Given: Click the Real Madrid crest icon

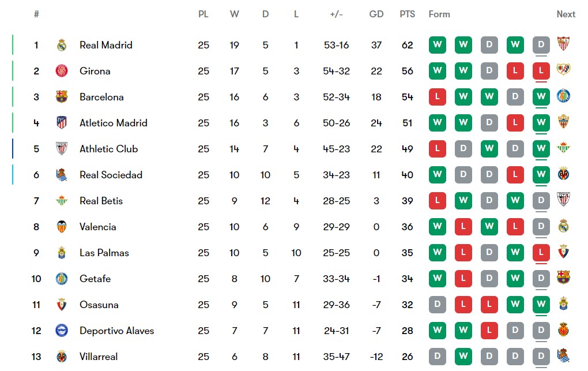Looking at the screenshot, I should click(62, 45).
